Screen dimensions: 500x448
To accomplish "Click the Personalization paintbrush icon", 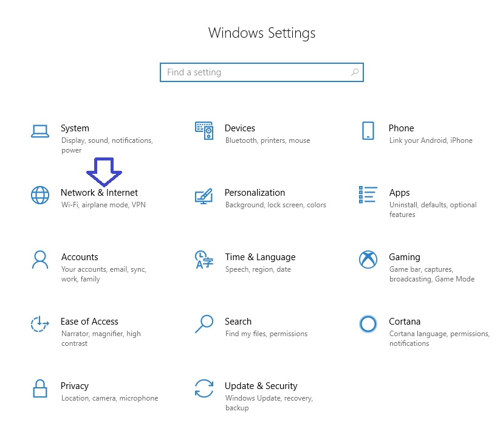I will click(204, 196).
